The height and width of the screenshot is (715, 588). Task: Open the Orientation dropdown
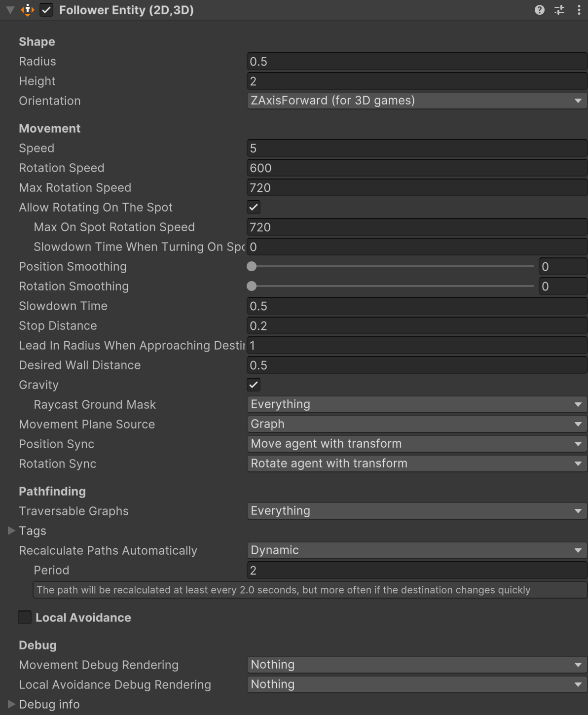point(416,101)
